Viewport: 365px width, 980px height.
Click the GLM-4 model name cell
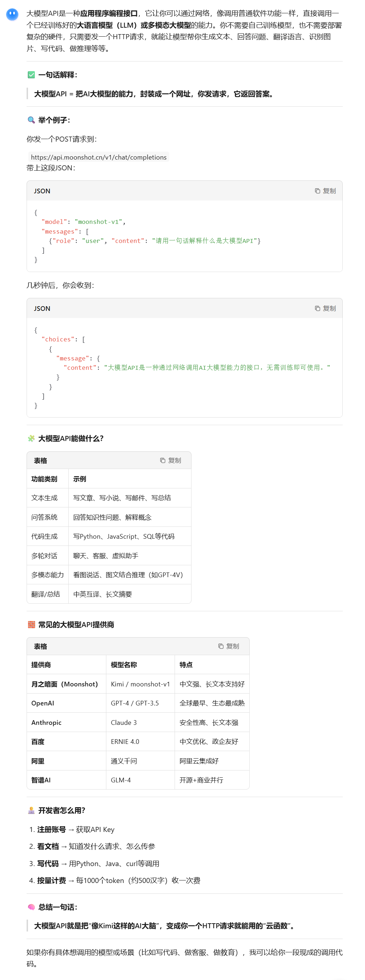[120, 780]
